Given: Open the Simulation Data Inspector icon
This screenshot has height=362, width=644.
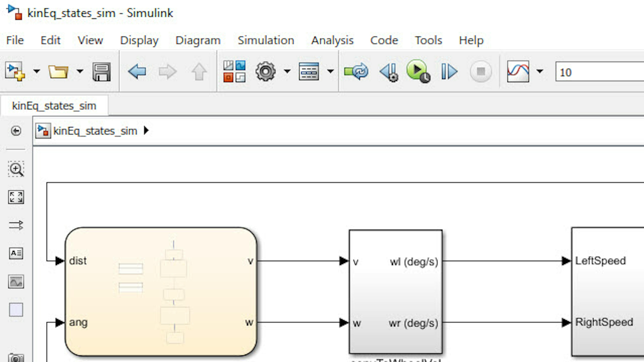Looking at the screenshot, I should 518,71.
